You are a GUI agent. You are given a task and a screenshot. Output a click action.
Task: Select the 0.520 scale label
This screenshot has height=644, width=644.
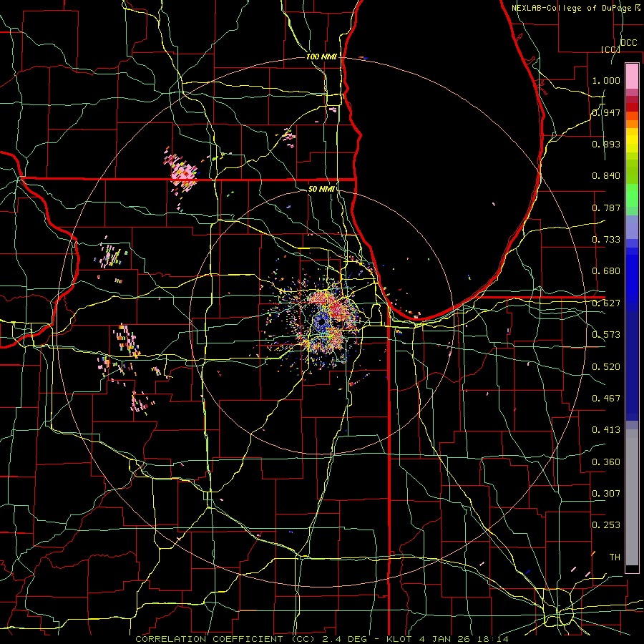point(606,367)
